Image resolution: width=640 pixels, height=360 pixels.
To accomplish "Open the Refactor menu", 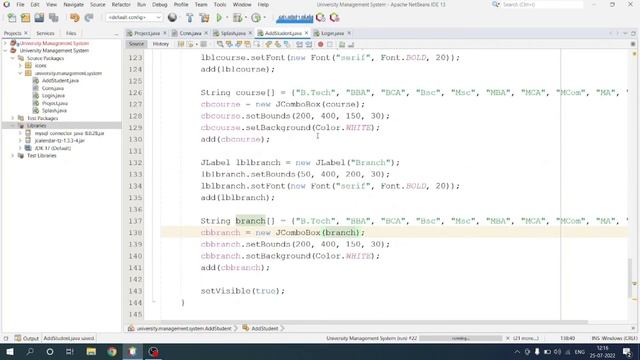I will (x=121, y=4).
